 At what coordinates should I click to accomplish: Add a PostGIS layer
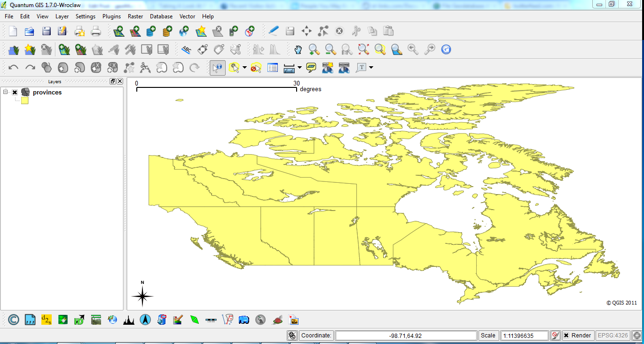pos(151,31)
